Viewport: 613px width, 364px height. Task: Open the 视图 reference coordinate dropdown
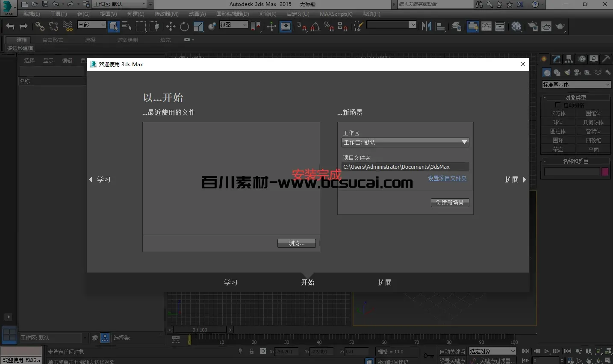click(x=233, y=25)
